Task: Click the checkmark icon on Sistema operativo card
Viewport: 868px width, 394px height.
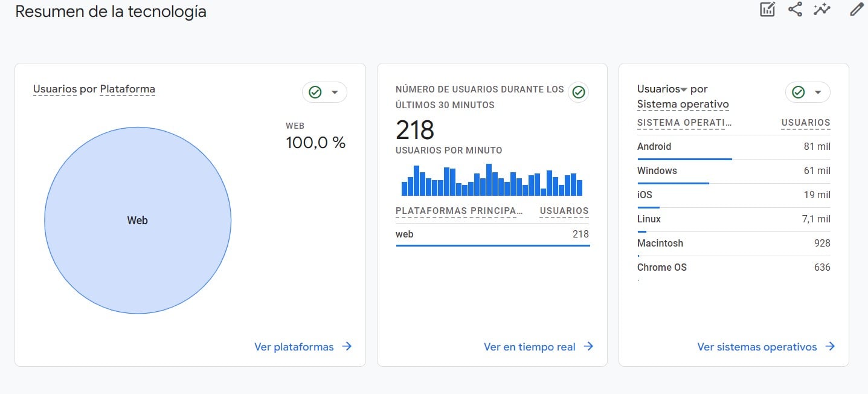Action: click(798, 92)
